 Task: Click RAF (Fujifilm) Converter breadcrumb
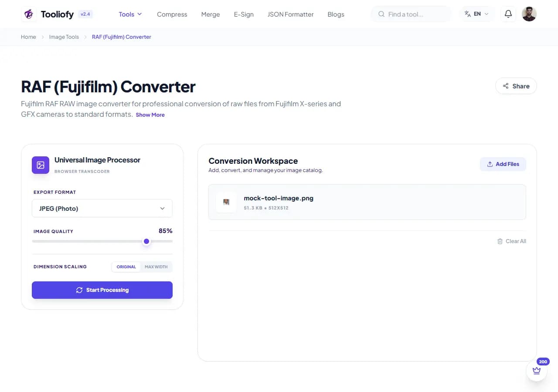(122, 37)
